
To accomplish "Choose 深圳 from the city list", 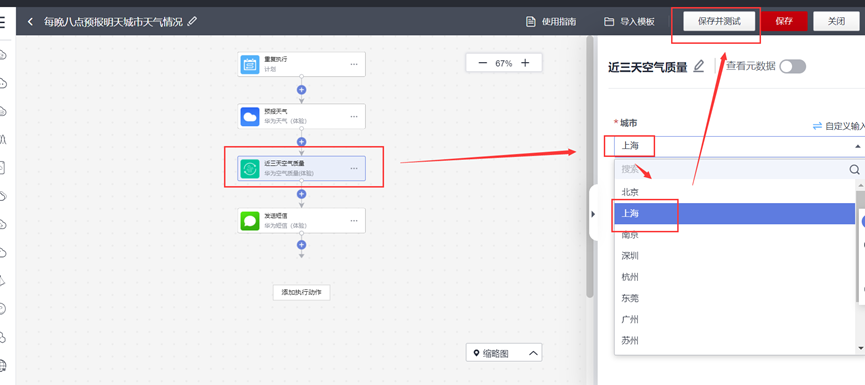I will [735, 256].
